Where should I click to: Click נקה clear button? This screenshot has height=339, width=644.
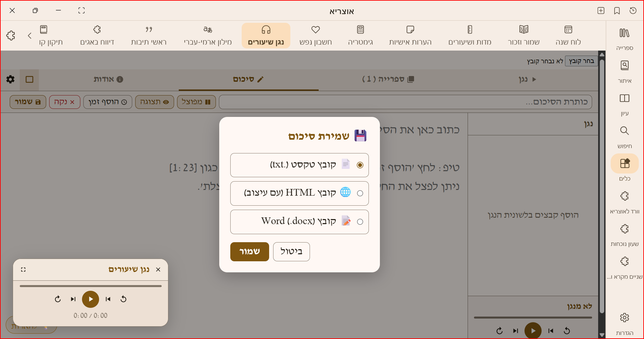pyautogui.click(x=65, y=102)
